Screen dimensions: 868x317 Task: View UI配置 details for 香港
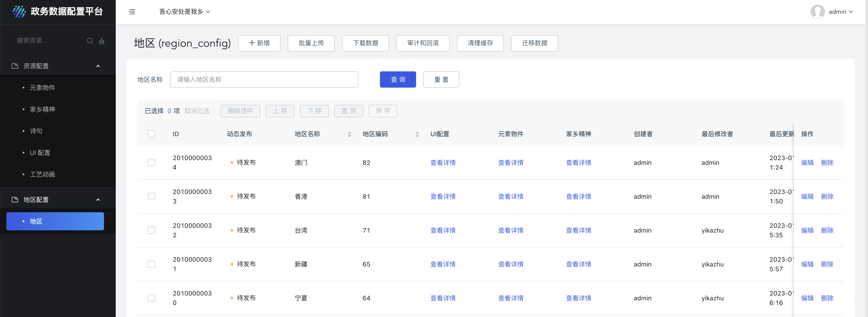[443, 196]
